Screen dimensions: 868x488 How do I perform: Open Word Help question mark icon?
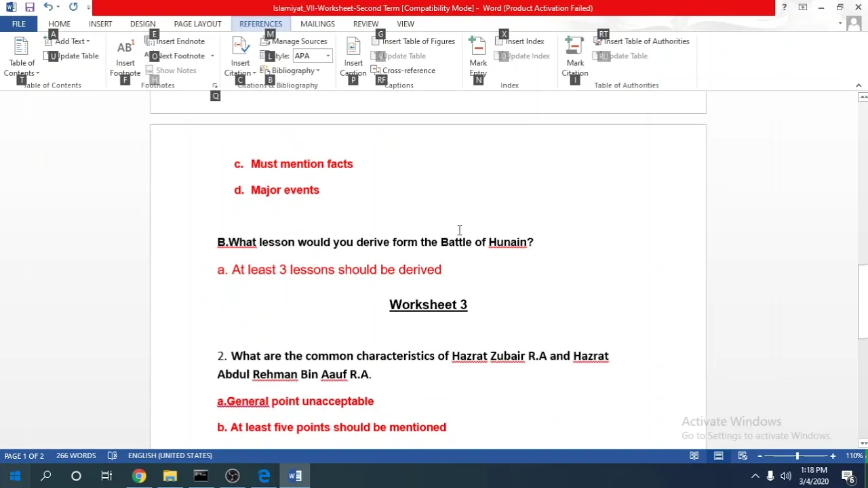point(784,7)
